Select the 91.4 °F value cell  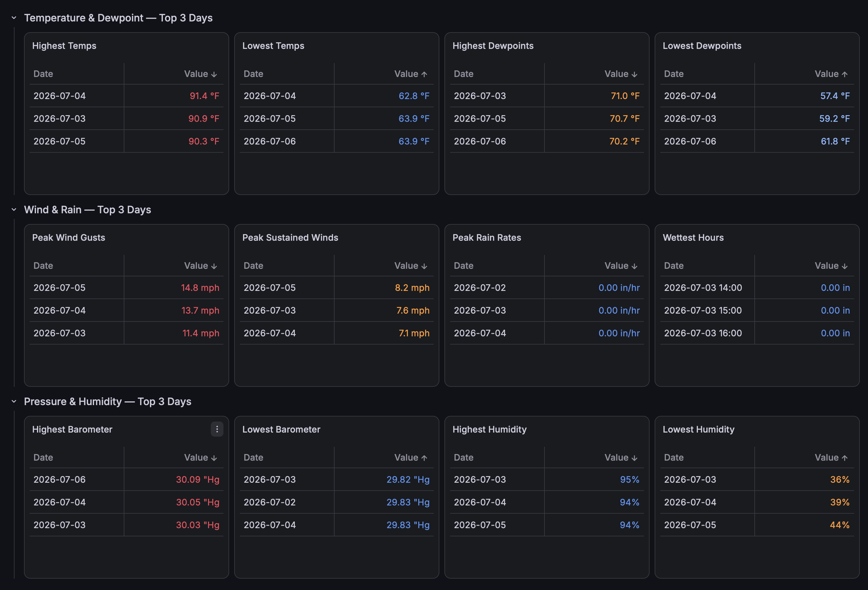tap(174, 96)
